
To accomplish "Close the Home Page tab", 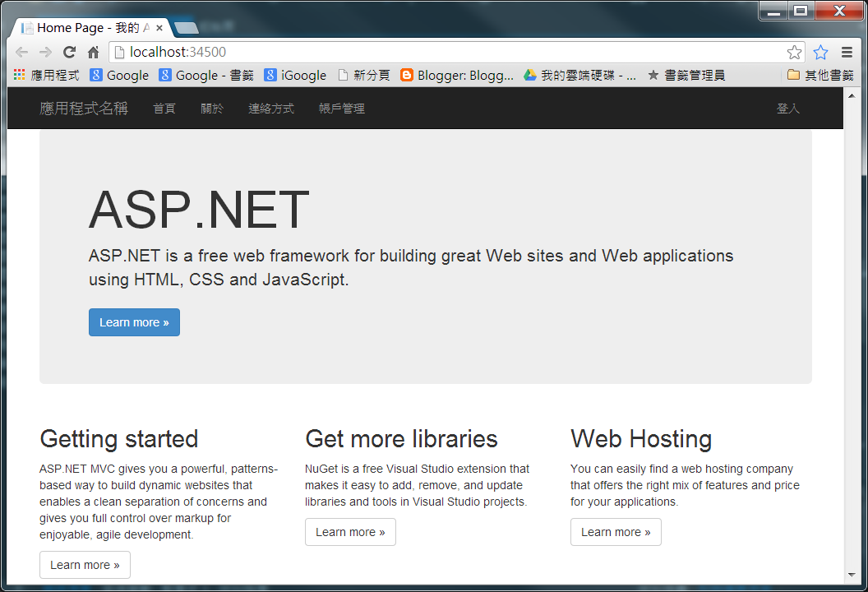I will pyautogui.click(x=159, y=28).
